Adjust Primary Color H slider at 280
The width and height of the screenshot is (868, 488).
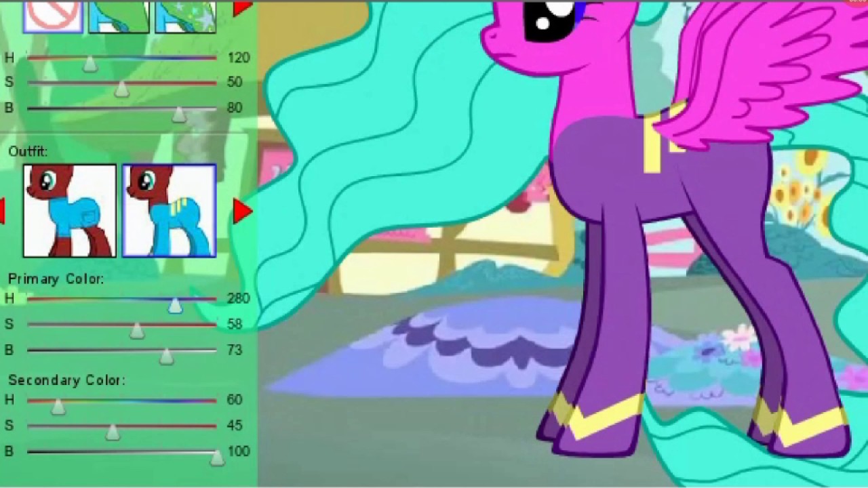click(175, 305)
